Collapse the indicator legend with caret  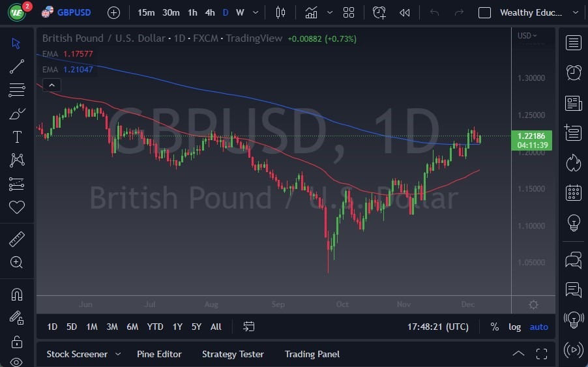51,85
